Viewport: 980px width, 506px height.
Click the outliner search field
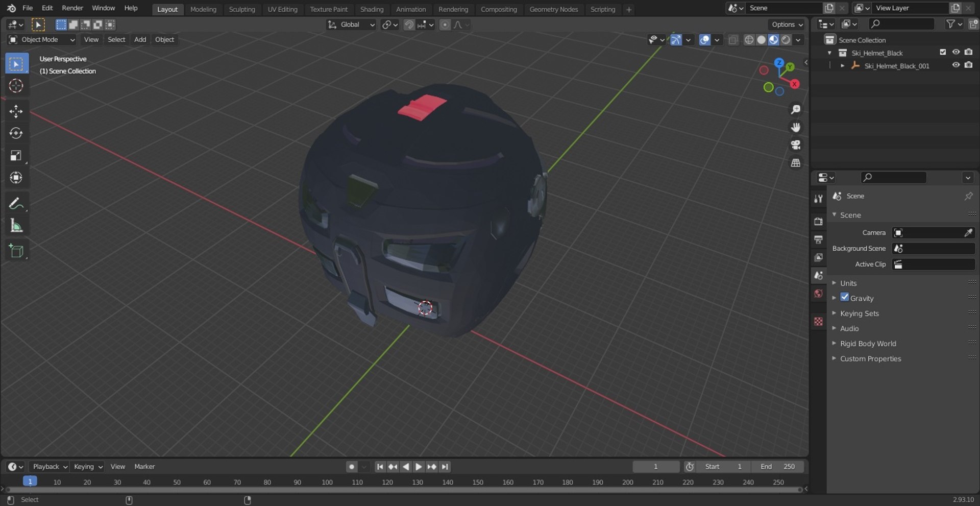[x=902, y=24]
